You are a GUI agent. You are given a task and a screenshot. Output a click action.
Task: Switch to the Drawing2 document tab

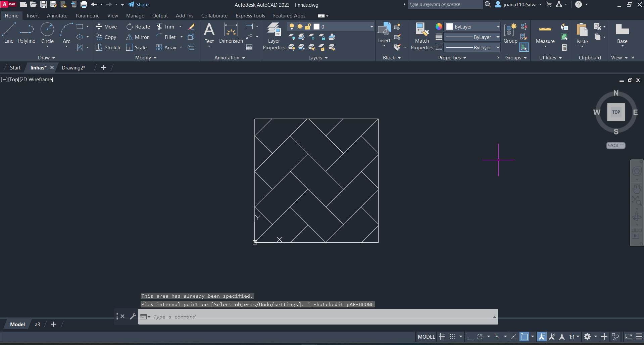click(73, 68)
